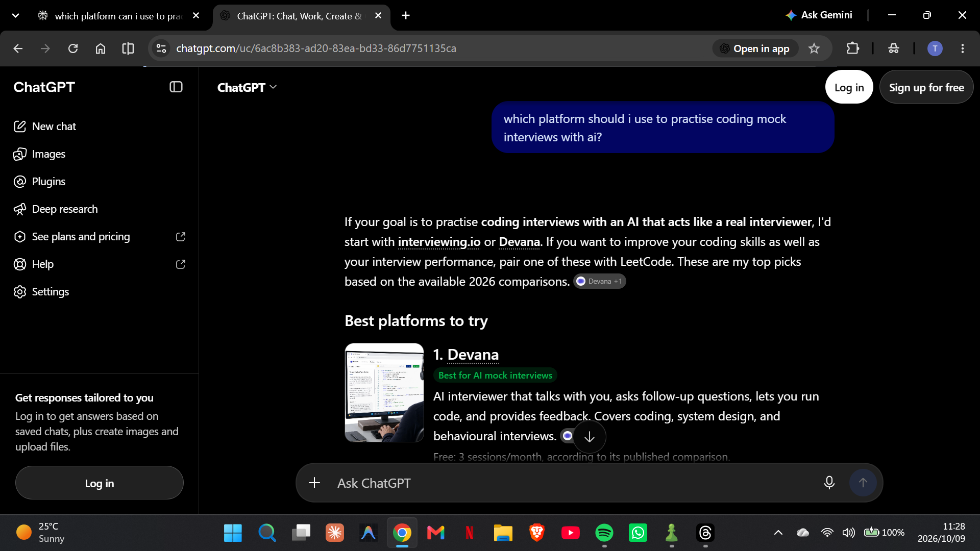Click the microphone voice input icon
The width and height of the screenshot is (980, 551).
coord(829,483)
